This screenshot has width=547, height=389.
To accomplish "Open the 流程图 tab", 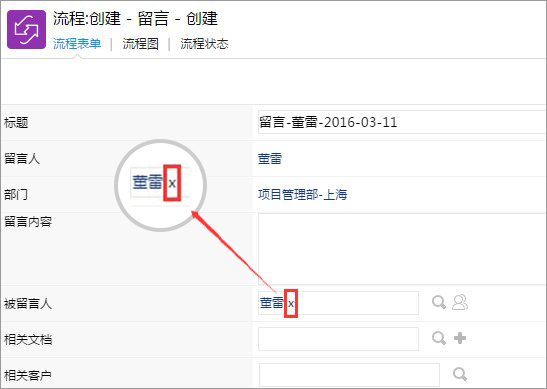I will [141, 44].
